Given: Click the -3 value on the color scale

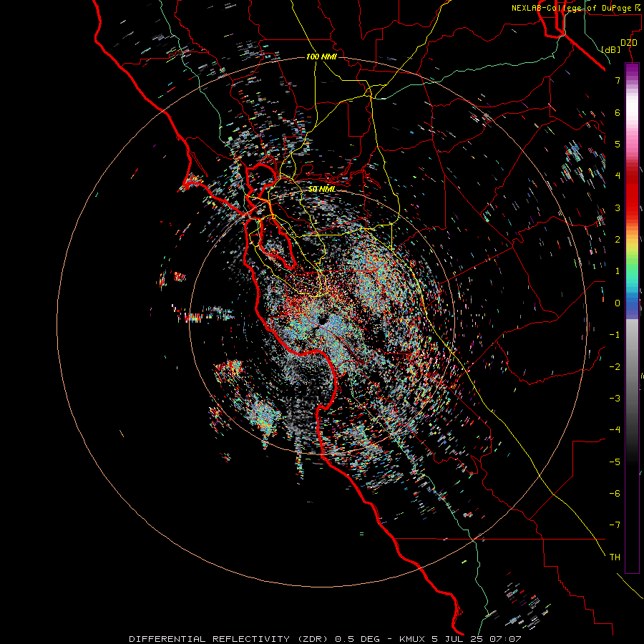Looking at the screenshot, I should point(615,399).
